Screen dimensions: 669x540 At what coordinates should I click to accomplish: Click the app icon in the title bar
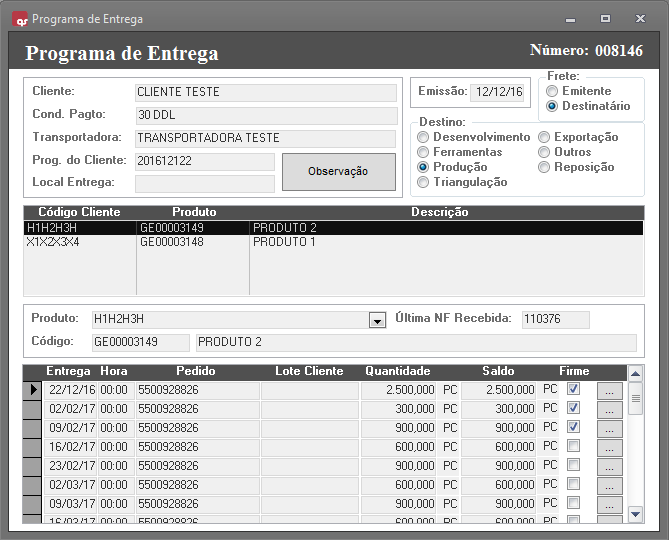[19, 18]
